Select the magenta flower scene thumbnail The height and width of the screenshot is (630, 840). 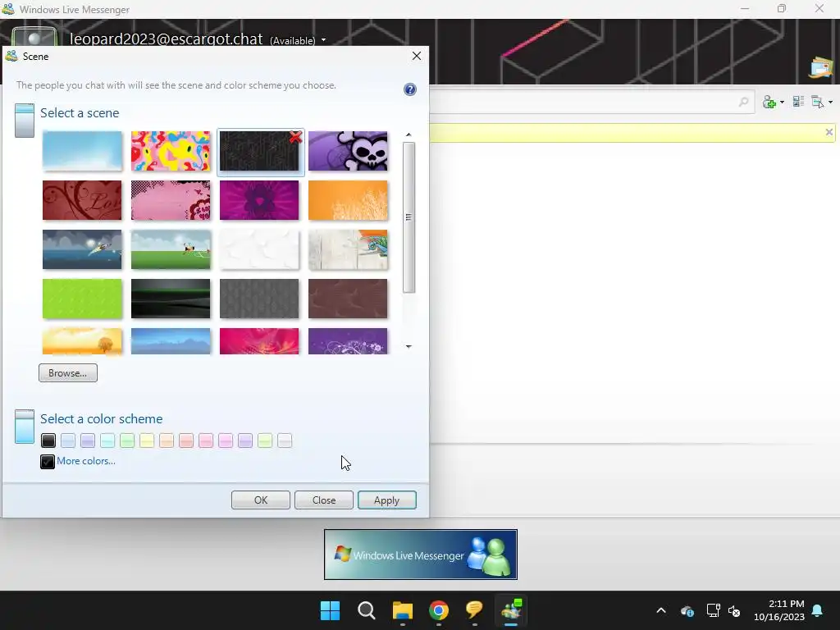coord(259,200)
